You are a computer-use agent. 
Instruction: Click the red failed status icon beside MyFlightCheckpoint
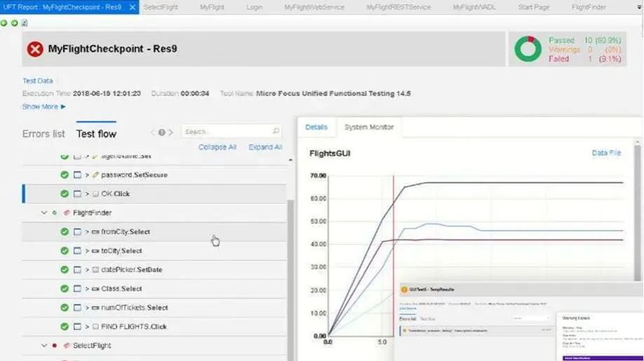pyautogui.click(x=35, y=49)
